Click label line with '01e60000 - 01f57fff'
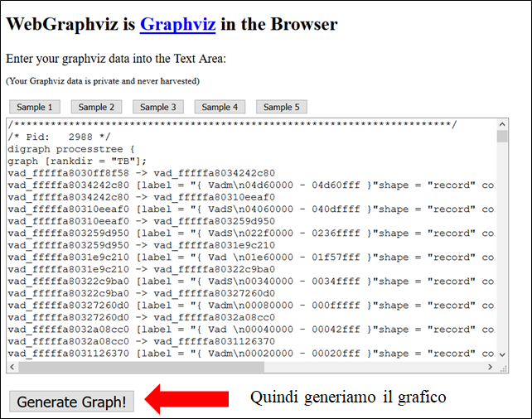The height and width of the screenshot is (419, 532). pyautogui.click(x=251, y=258)
